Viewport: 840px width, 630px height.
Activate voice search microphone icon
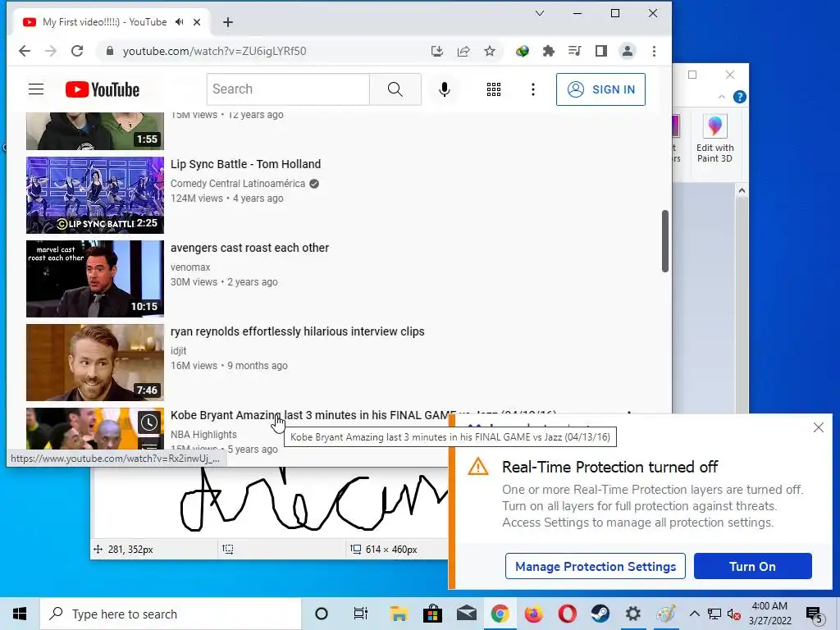click(x=444, y=89)
